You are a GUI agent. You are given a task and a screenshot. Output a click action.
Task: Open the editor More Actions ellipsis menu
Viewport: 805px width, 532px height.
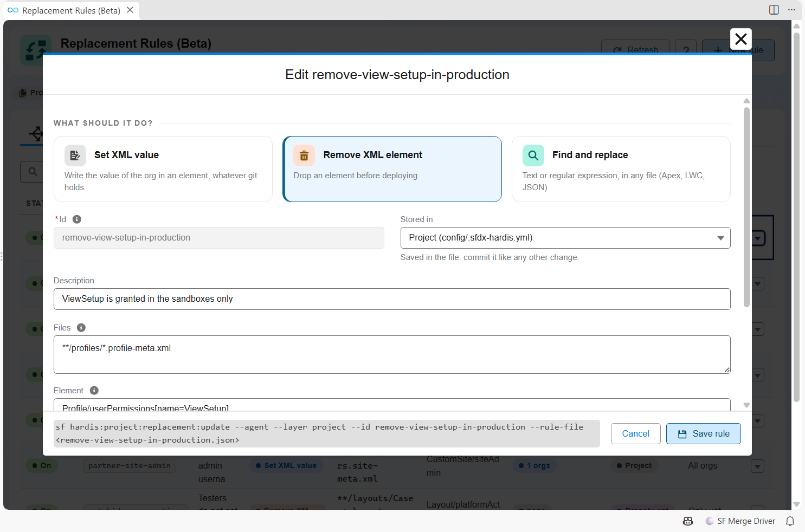click(791, 10)
